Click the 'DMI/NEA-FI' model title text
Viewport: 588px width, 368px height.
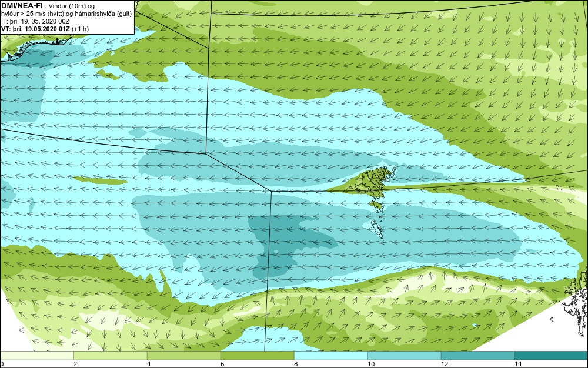click(x=21, y=5)
